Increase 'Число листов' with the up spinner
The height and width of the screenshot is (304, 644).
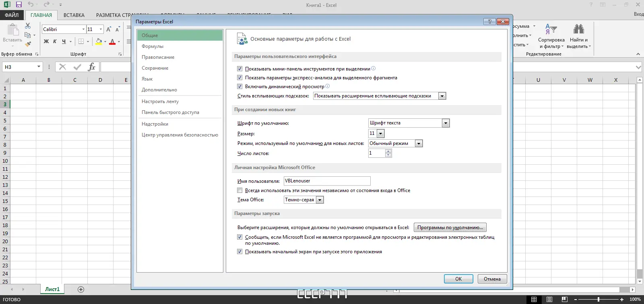click(x=388, y=151)
